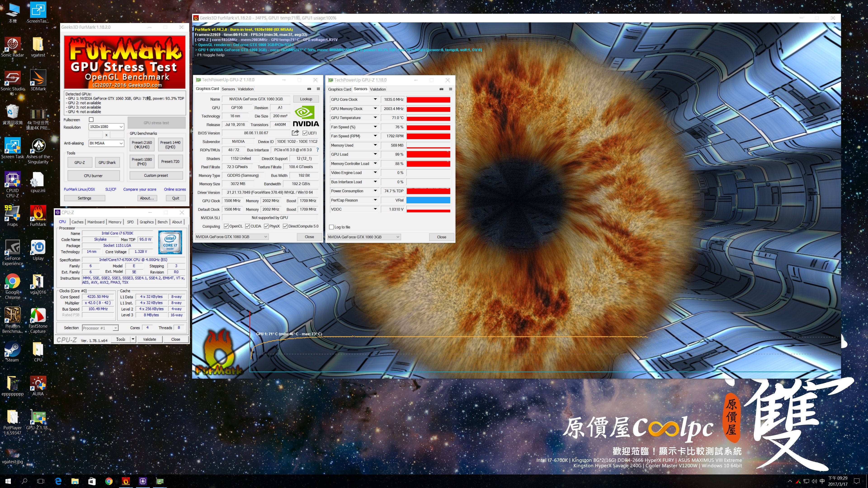Click GPU-Z screenshot camera icon on Graphics Card window
868x488 pixels.
click(309, 89)
